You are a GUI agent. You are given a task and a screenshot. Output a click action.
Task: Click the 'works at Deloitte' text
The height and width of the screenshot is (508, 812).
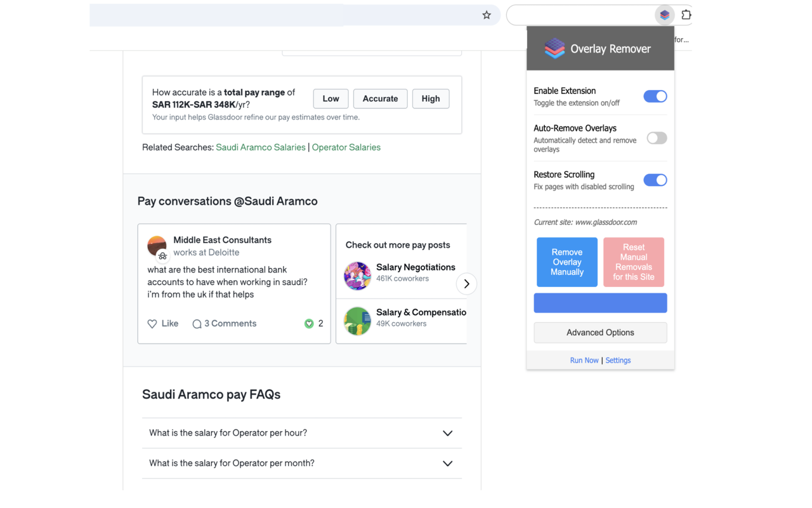click(x=206, y=253)
